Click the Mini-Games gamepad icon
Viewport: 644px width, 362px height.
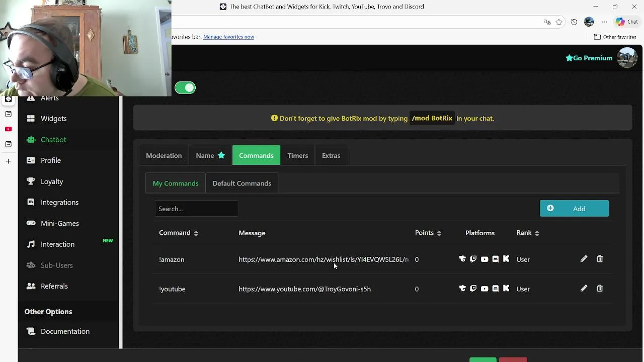click(31, 223)
